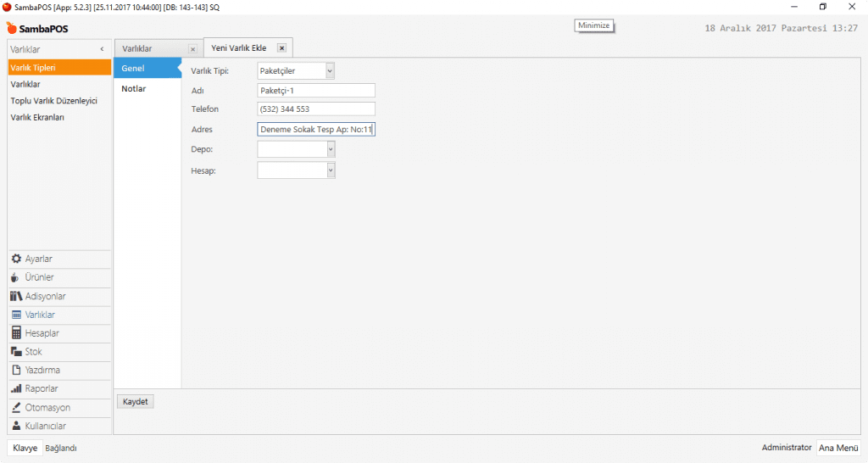The height and width of the screenshot is (463, 868).
Task: Open Ürünler via its cup icon
Action: (16, 277)
